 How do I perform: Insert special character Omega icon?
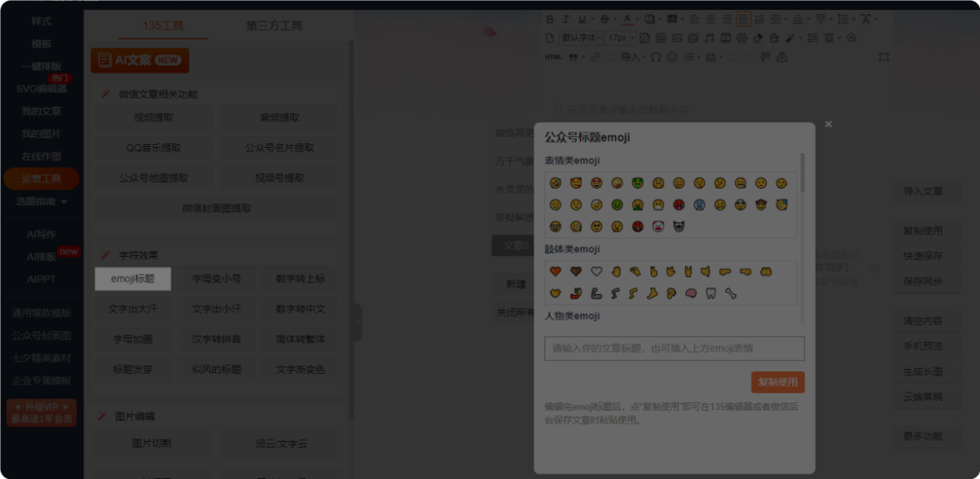[x=656, y=57]
